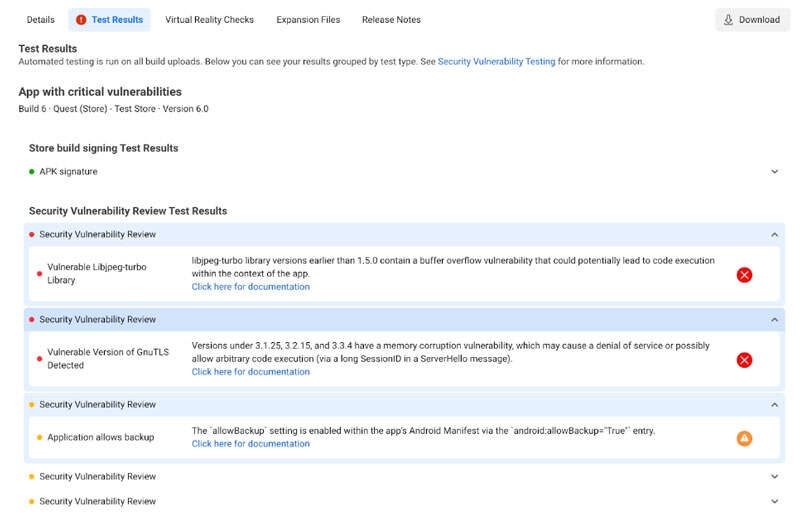Expand the APK signature result row
Screen dimensions: 800x518
774,172
